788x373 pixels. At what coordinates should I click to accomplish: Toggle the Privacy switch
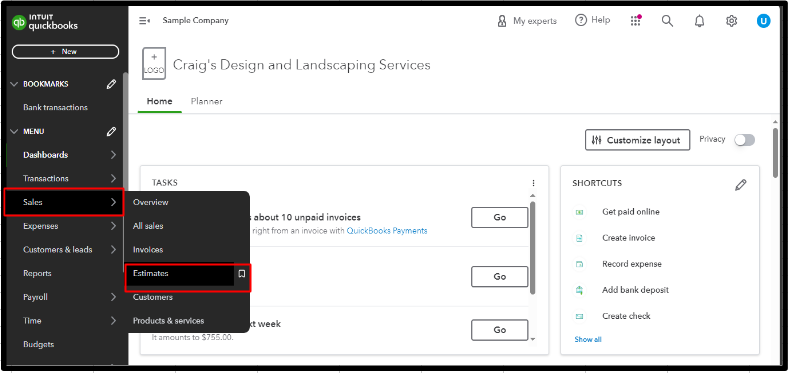tap(744, 140)
